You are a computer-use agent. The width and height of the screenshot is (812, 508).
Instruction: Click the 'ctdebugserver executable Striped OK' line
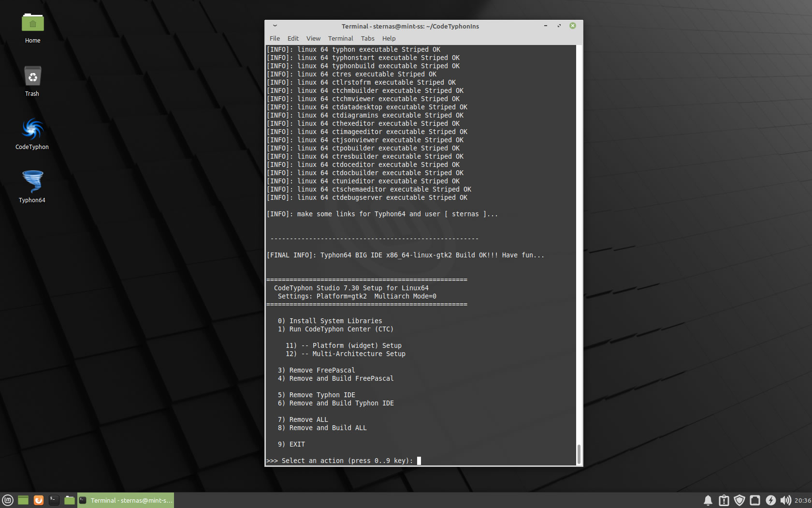click(366, 197)
